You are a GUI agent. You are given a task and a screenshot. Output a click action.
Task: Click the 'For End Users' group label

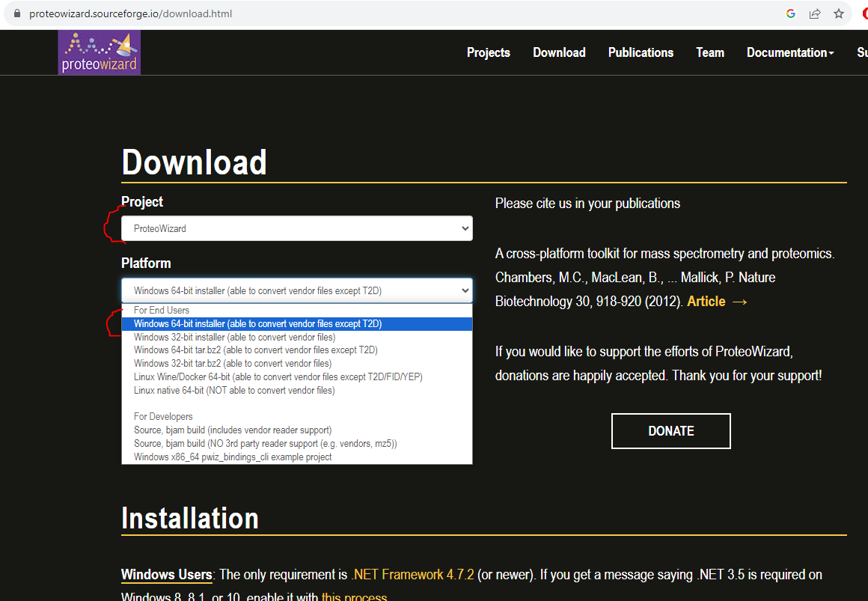[162, 310]
